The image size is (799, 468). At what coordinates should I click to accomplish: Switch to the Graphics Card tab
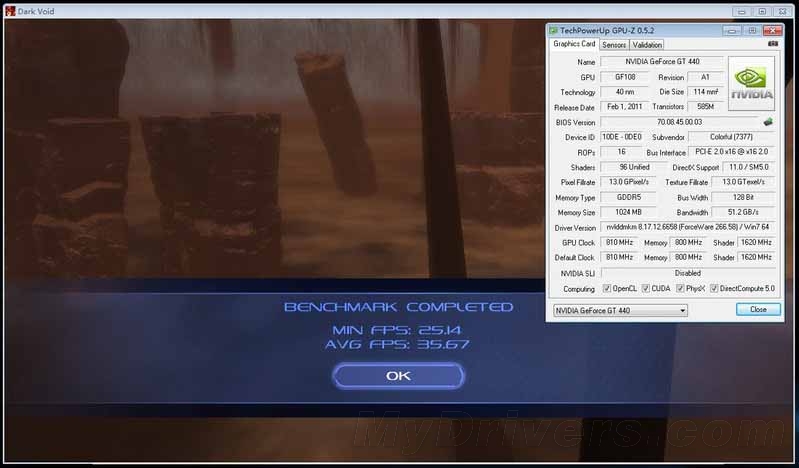coord(574,44)
